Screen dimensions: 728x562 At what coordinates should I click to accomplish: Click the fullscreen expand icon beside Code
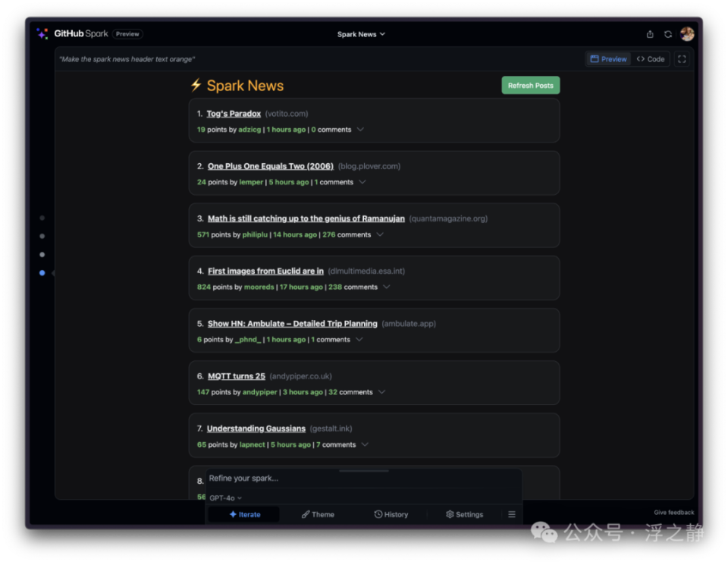681,58
